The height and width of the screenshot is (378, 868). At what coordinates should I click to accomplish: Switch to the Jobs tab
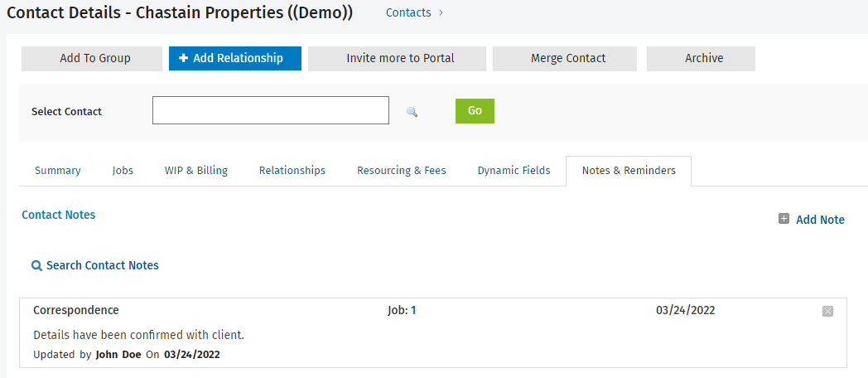click(123, 171)
